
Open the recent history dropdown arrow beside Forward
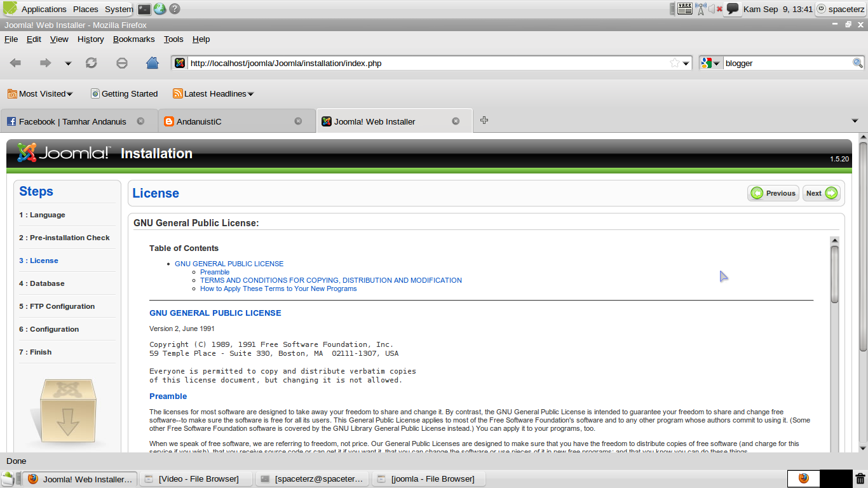pyautogui.click(x=68, y=64)
